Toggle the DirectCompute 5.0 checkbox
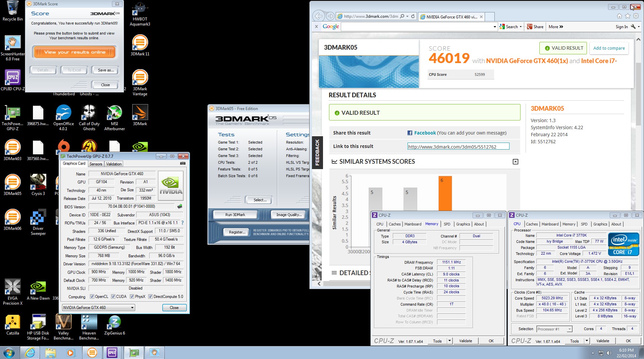Screen dimensions: 644x359 pyautogui.click(x=150, y=297)
